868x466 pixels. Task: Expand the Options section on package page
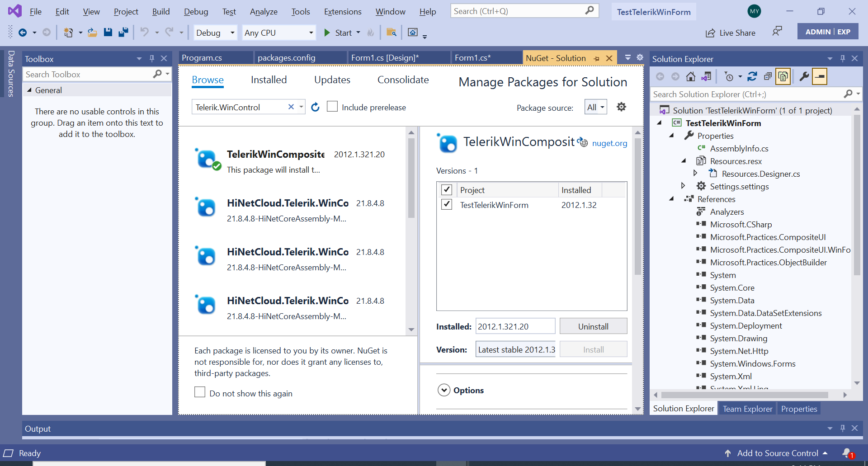coord(444,390)
